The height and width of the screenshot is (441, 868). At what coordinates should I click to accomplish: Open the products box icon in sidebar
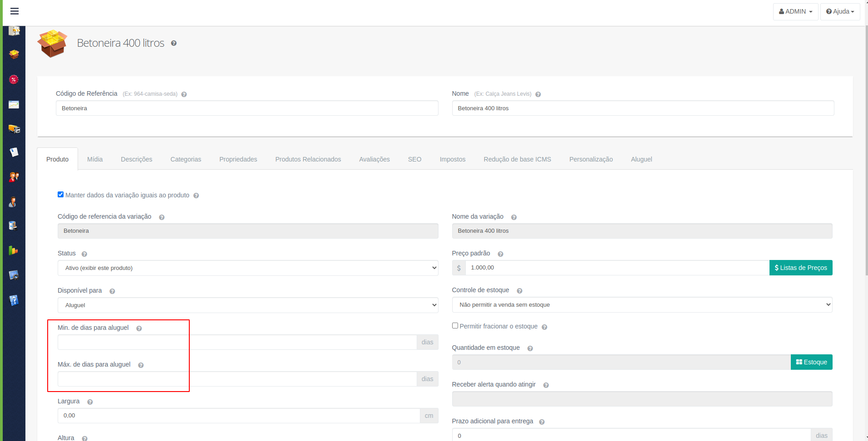(14, 54)
